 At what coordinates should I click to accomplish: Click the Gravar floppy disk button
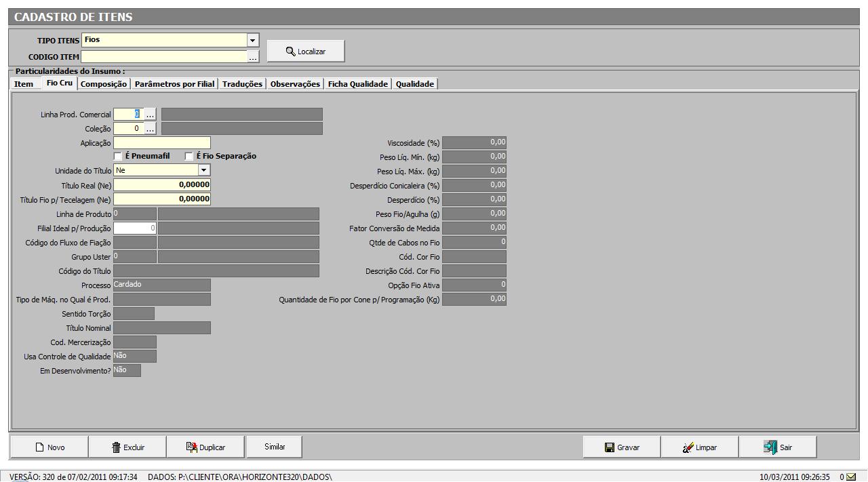click(x=622, y=447)
